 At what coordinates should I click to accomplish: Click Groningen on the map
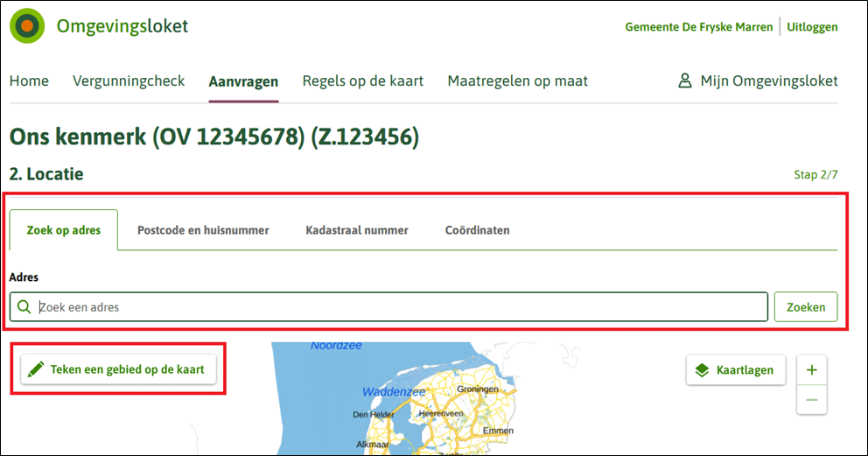pyautogui.click(x=477, y=389)
